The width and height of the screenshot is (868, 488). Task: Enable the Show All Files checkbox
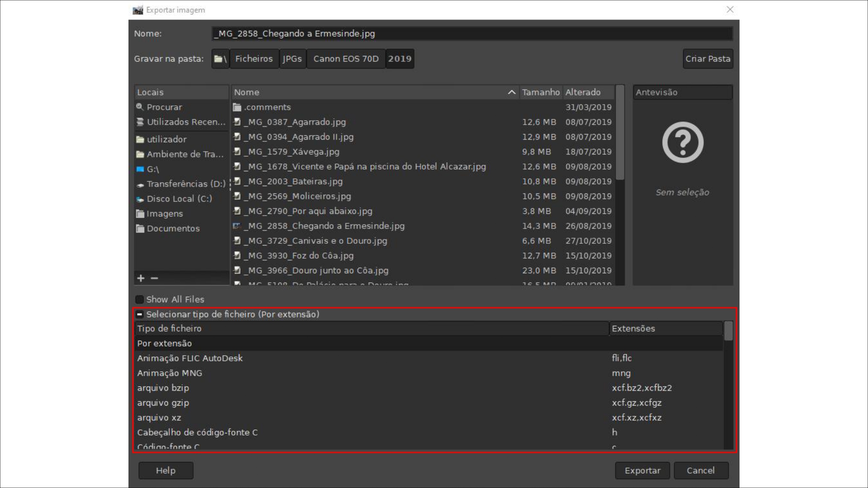[x=139, y=299]
